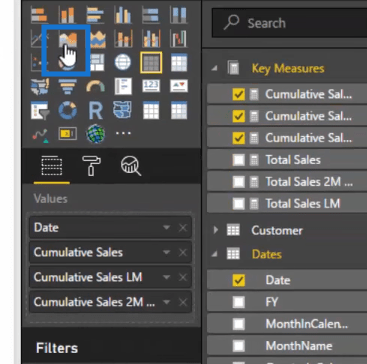Screen dimensions: 367x364
Task: Select the donut chart visual
Action: [68, 110]
